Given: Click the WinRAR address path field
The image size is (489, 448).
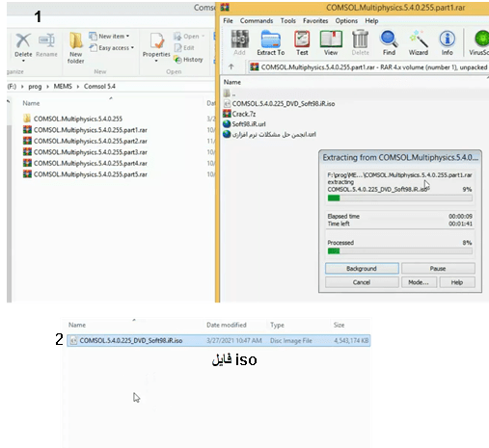Looking at the screenshot, I should pos(368,67).
